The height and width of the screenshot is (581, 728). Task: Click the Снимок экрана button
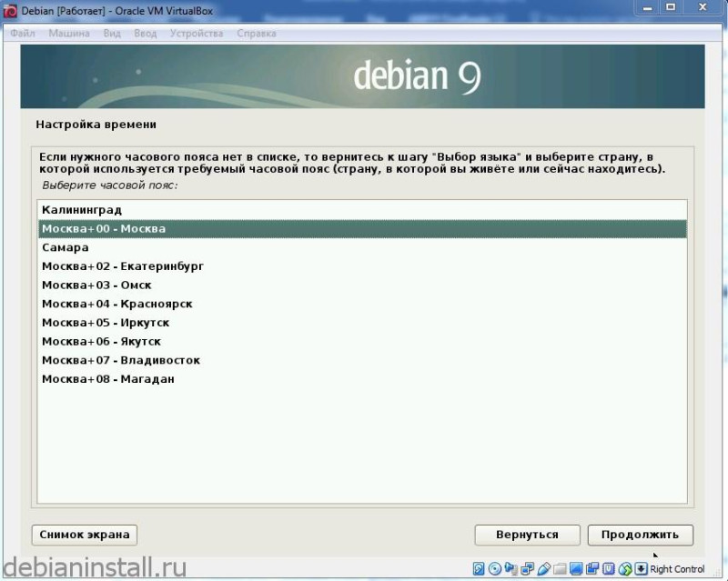[85, 535]
